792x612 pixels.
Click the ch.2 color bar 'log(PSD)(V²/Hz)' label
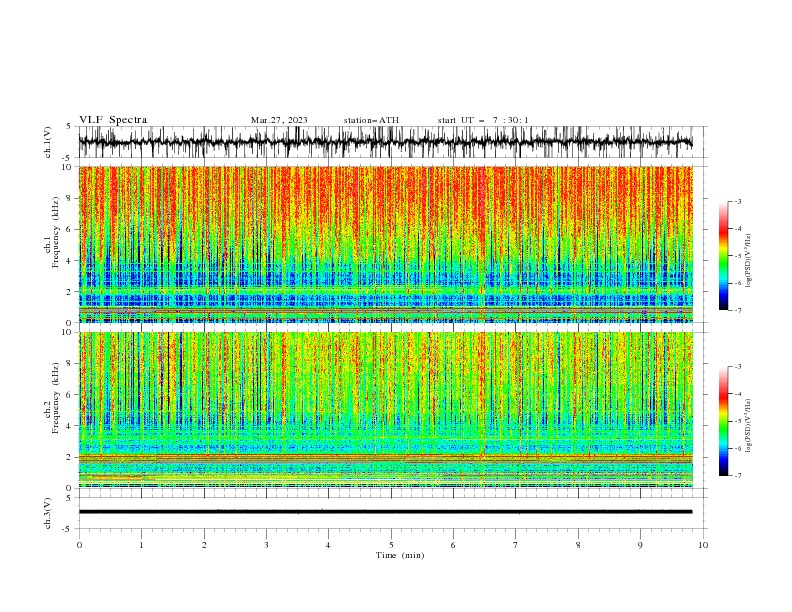750,425
